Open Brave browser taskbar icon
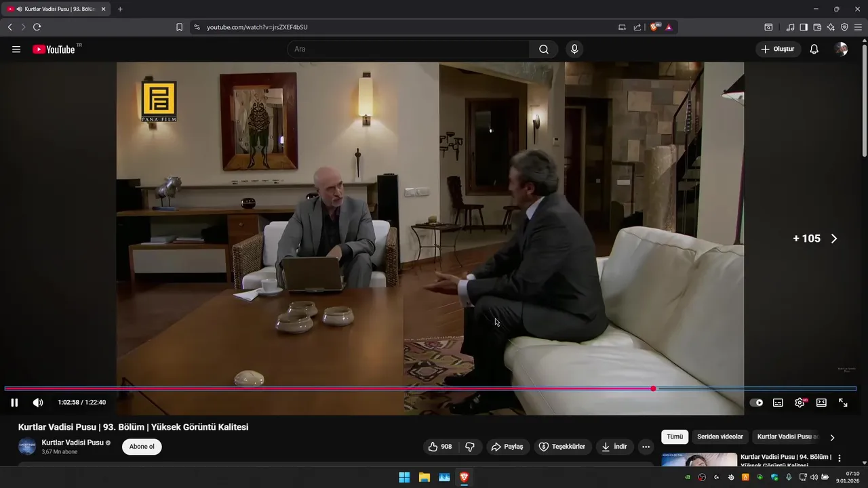Image resolution: width=868 pixels, height=488 pixels. (464, 477)
